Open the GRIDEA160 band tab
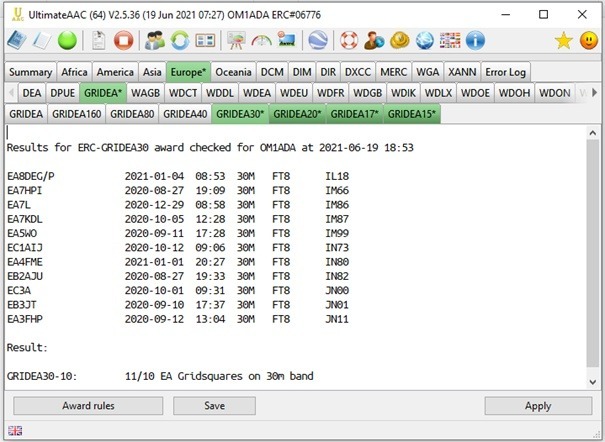 [x=77, y=114]
